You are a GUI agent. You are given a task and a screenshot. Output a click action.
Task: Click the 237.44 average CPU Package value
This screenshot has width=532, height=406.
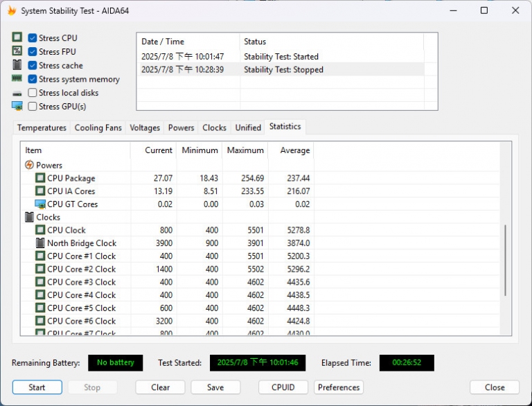pos(299,178)
